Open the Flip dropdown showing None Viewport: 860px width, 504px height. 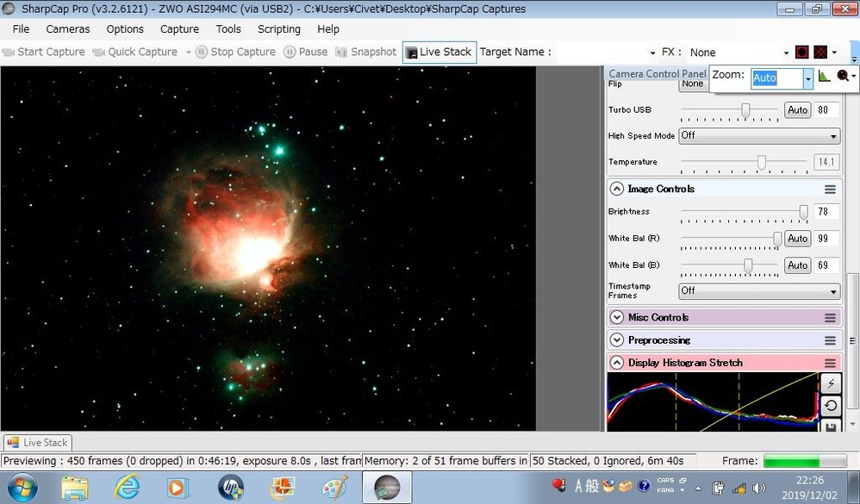coord(694,84)
